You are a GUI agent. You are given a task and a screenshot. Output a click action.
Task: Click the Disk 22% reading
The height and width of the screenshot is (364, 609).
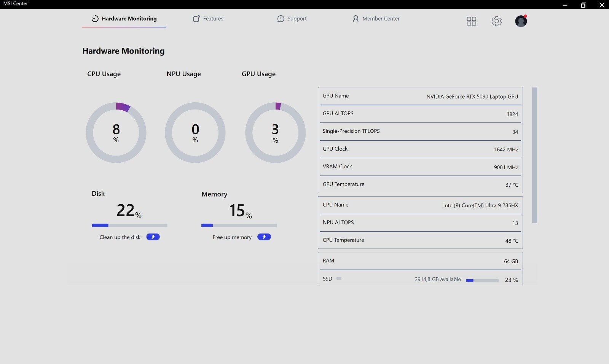pyautogui.click(x=129, y=211)
